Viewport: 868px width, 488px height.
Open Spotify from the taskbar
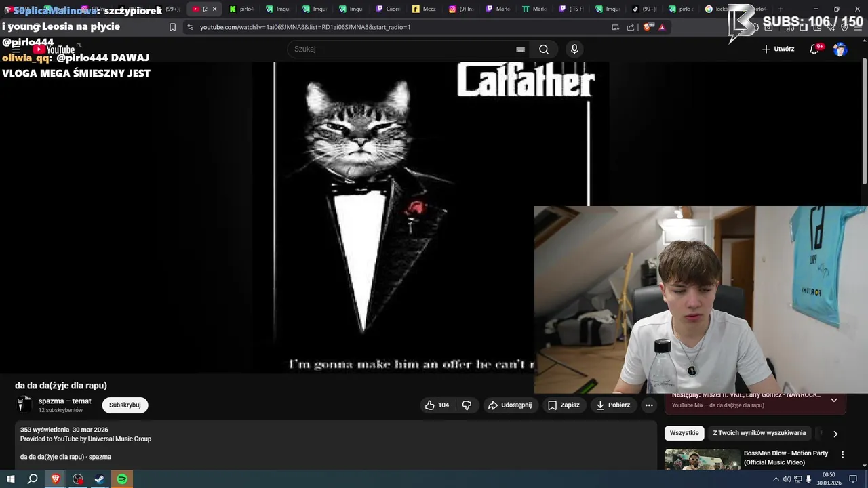[x=122, y=479]
